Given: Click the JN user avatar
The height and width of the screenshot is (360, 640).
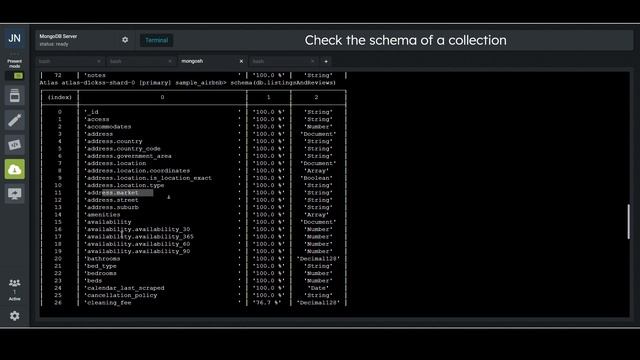Looking at the screenshot, I should (15, 38).
